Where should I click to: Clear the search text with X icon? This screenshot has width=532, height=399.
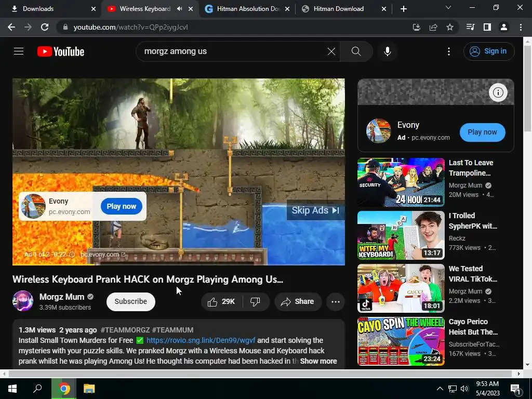tap(331, 51)
